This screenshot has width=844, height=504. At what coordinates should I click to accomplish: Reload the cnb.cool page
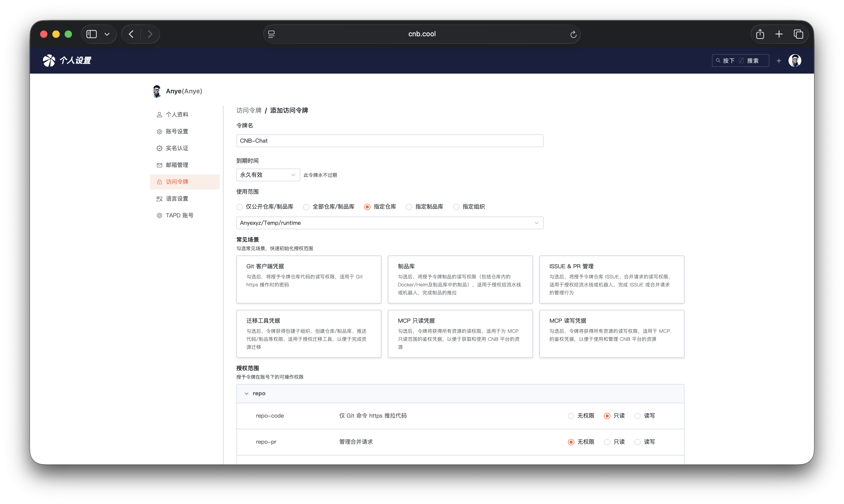[x=573, y=34]
